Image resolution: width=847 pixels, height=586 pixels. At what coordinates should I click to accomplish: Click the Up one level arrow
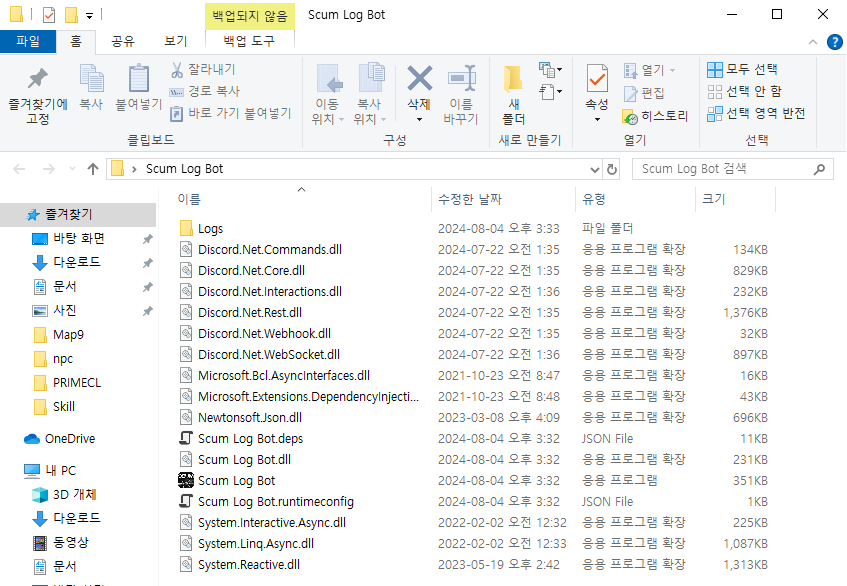click(x=93, y=169)
